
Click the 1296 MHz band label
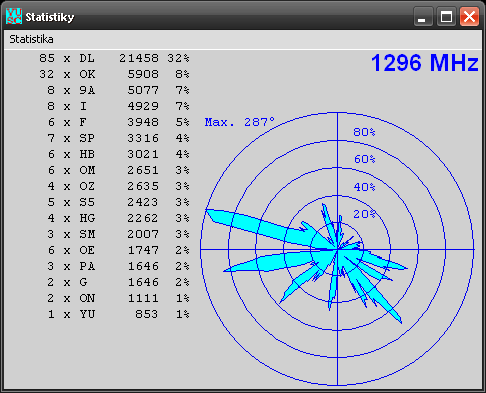pyautogui.click(x=425, y=63)
